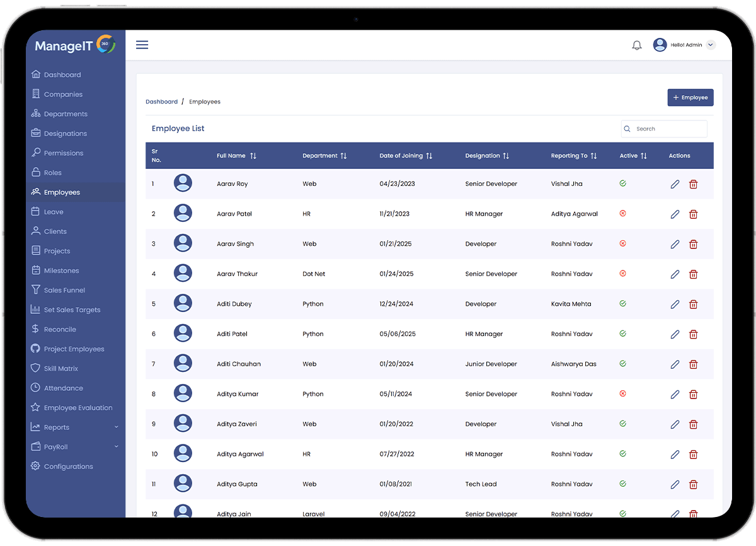The width and height of the screenshot is (756, 546).
Task: Switch Aarav Singh's active status
Action: 622,243
